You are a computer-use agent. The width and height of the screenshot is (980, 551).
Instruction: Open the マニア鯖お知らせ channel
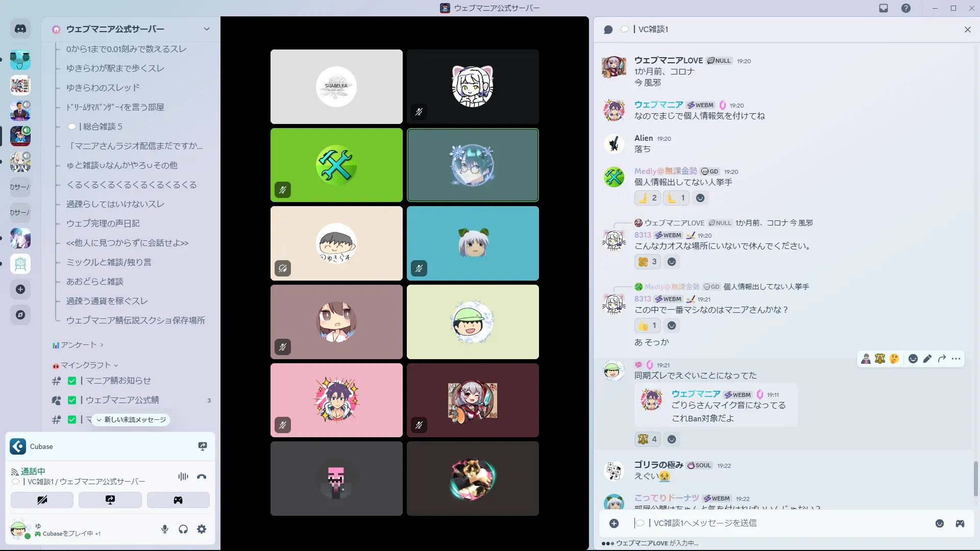[x=118, y=381]
